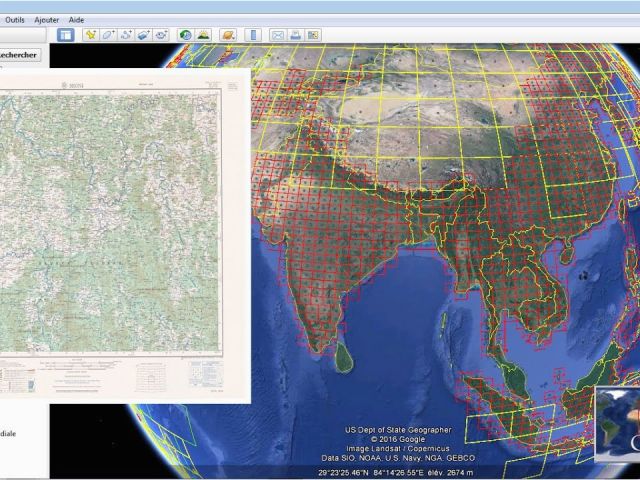Click the Record a Tour icon
640x480 pixels.
click(x=161, y=35)
